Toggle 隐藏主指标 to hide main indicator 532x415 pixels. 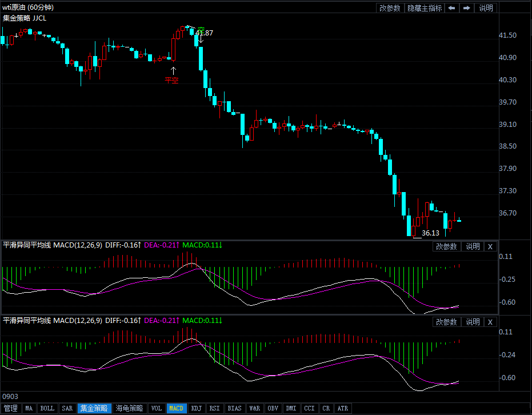(425, 8)
